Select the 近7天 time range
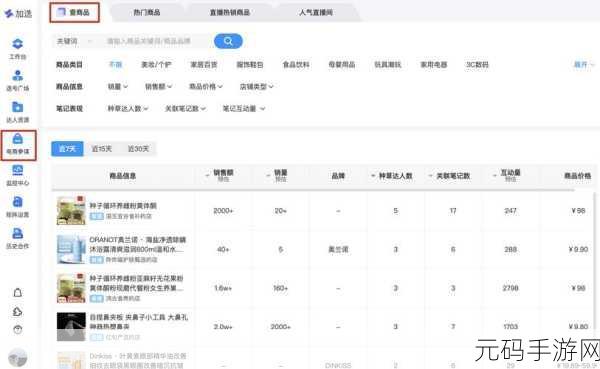This screenshot has width=600, height=369. pos(67,149)
